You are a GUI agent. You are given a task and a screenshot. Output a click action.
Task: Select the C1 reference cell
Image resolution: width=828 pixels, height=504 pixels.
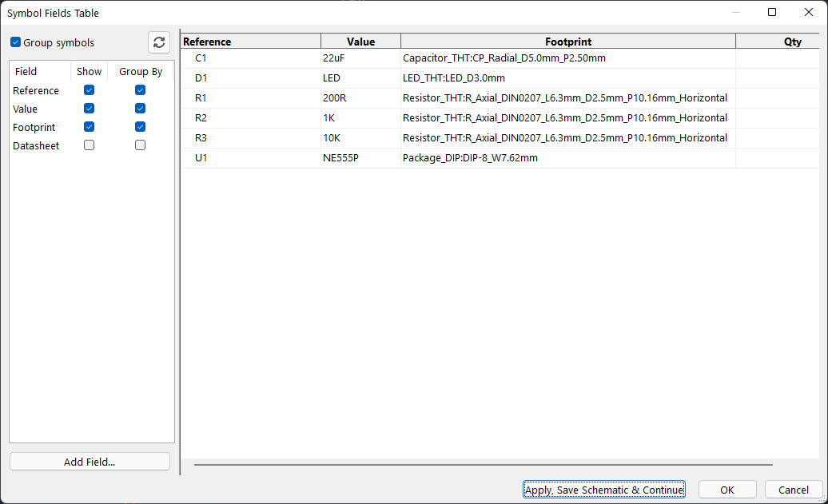click(x=251, y=58)
